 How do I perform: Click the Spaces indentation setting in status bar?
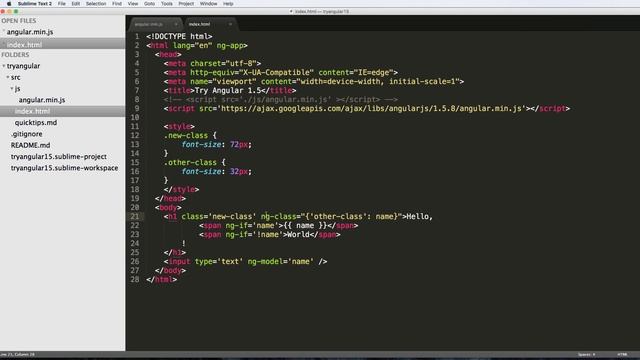coord(587,355)
